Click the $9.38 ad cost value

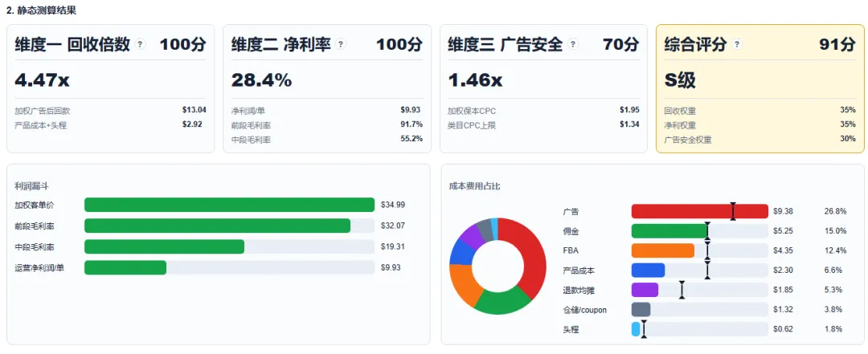click(784, 211)
